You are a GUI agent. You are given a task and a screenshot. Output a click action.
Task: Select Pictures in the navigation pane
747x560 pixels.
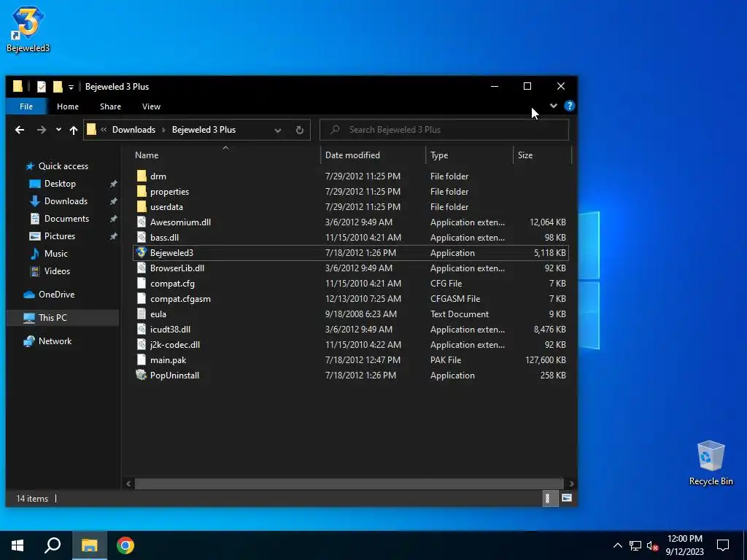[60, 236]
